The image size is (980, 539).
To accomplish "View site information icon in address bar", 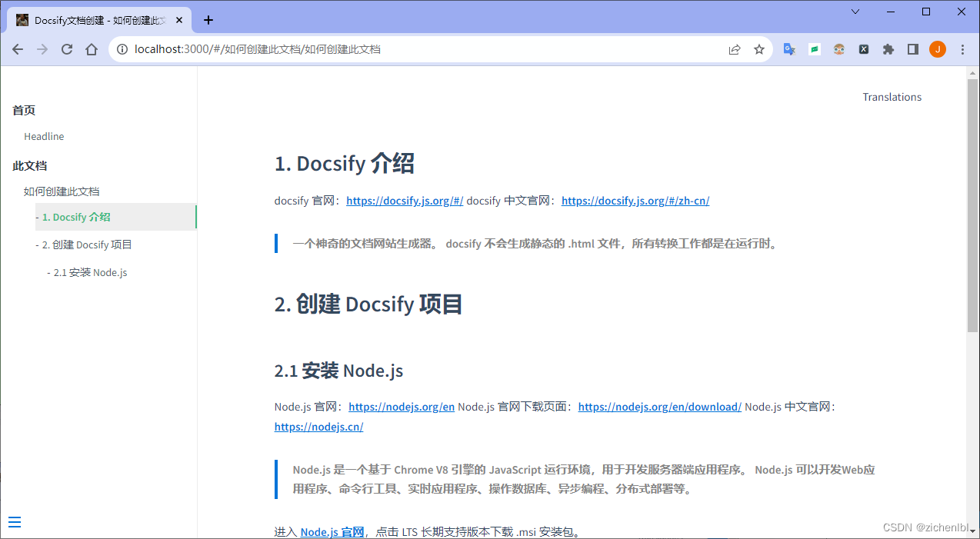I will tap(122, 49).
